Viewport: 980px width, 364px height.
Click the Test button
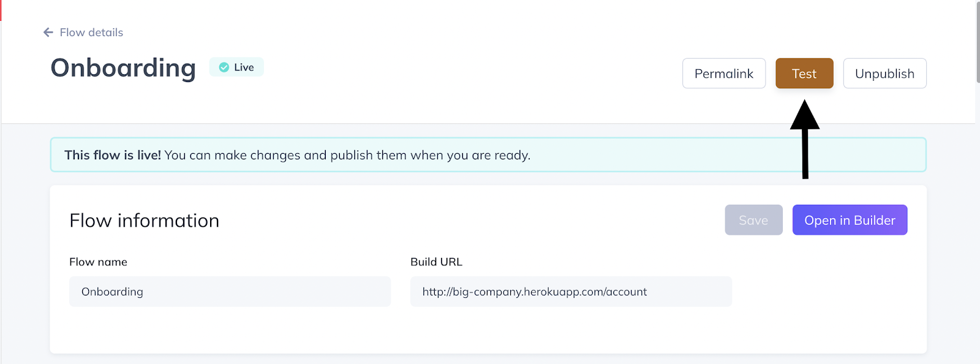tap(804, 74)
